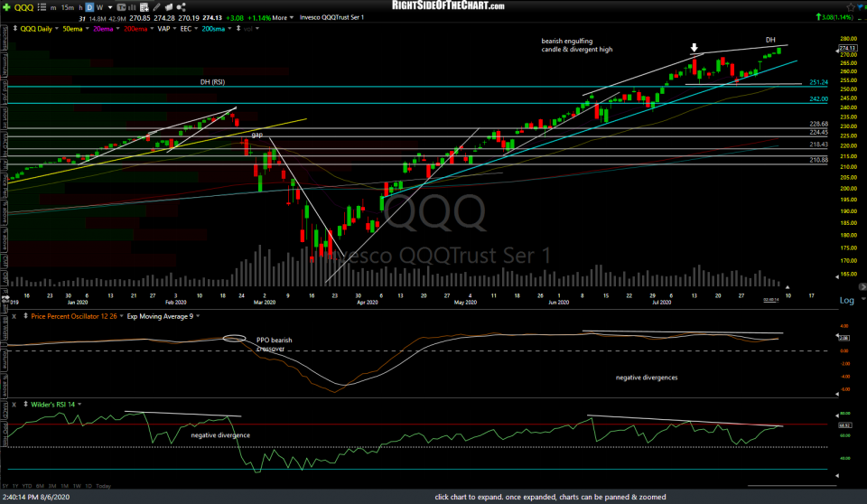Screen dimensions: 867x504
Task: Select the 15m timeframe
Action: tap(68, 8)
